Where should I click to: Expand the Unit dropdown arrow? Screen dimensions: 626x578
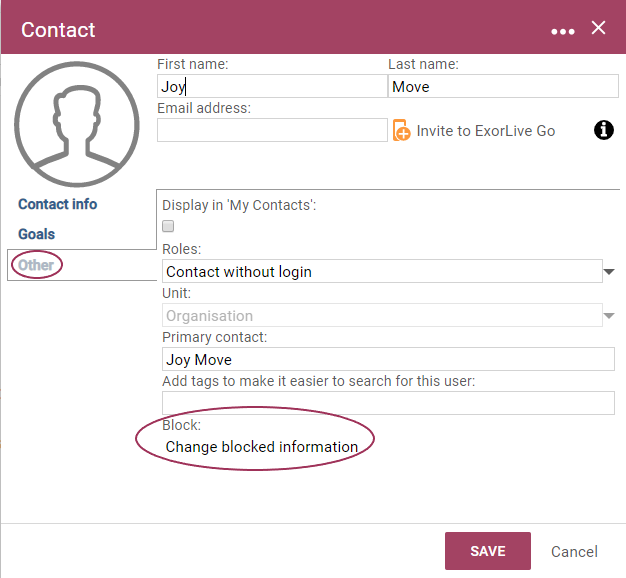pos(608,316)
